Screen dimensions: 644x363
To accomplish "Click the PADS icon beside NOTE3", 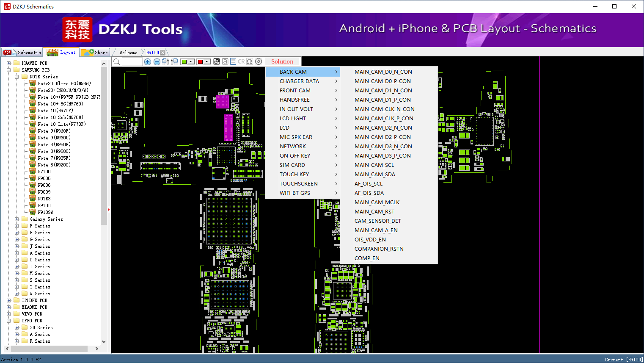I will tap(33, 199).
